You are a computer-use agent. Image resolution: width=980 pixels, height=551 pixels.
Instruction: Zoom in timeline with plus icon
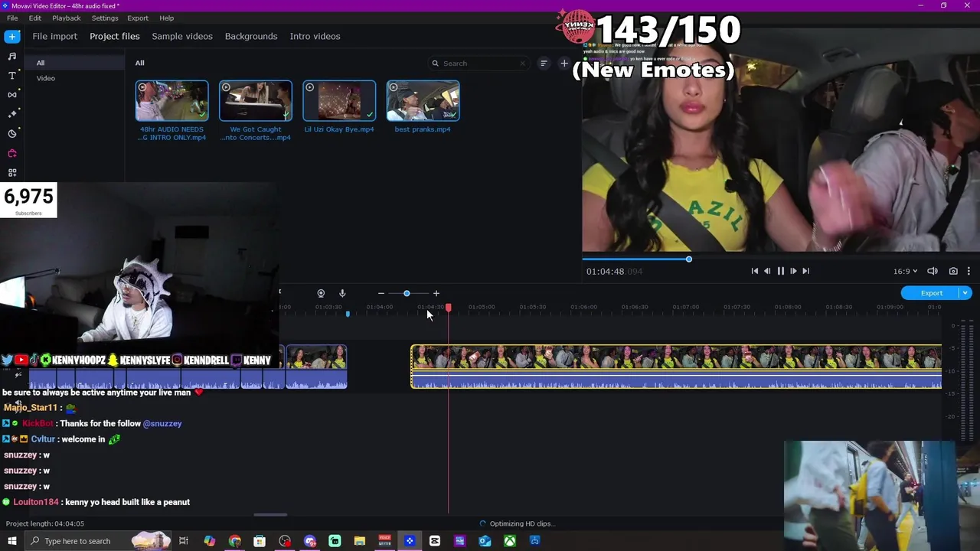[436, 293]
